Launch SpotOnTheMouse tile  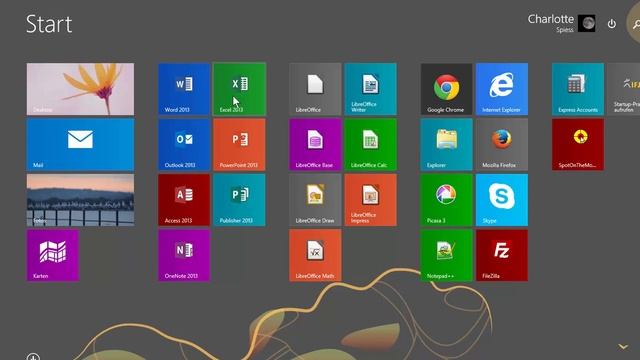tap(578, 144)
